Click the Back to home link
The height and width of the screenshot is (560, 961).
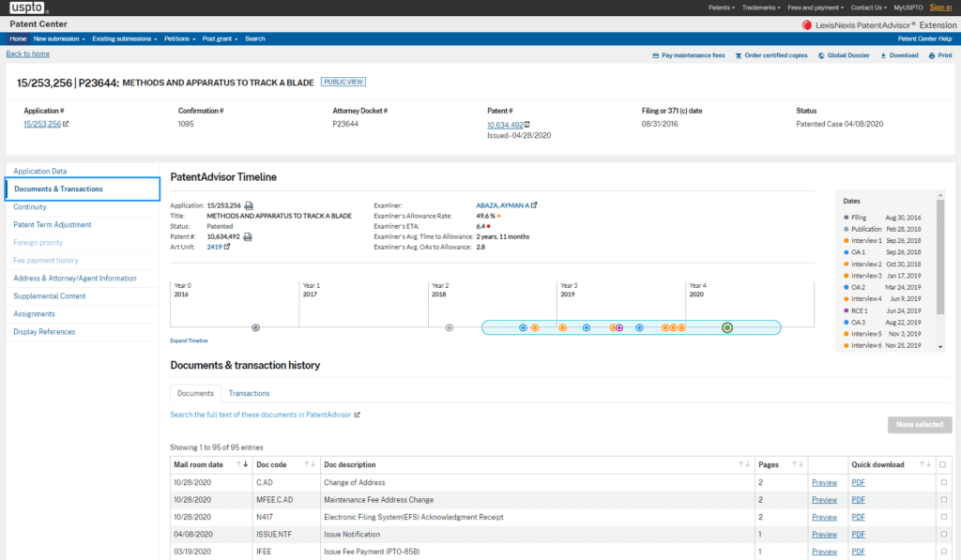point(27,53)
